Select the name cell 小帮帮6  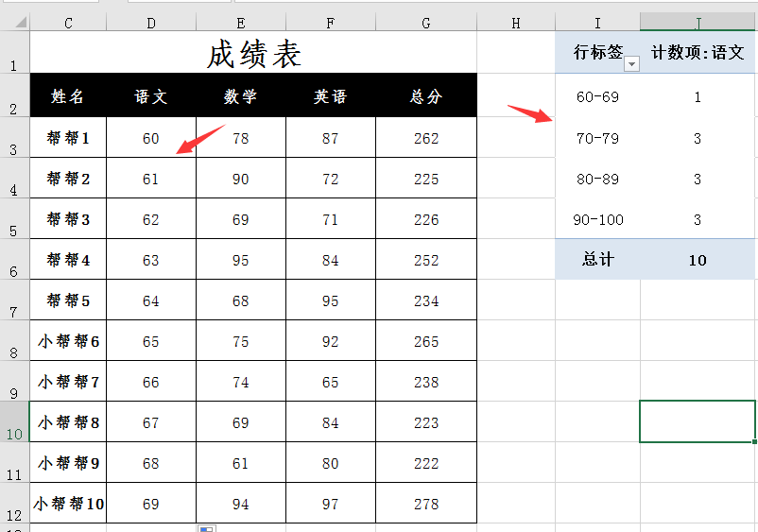pos(68,341)
